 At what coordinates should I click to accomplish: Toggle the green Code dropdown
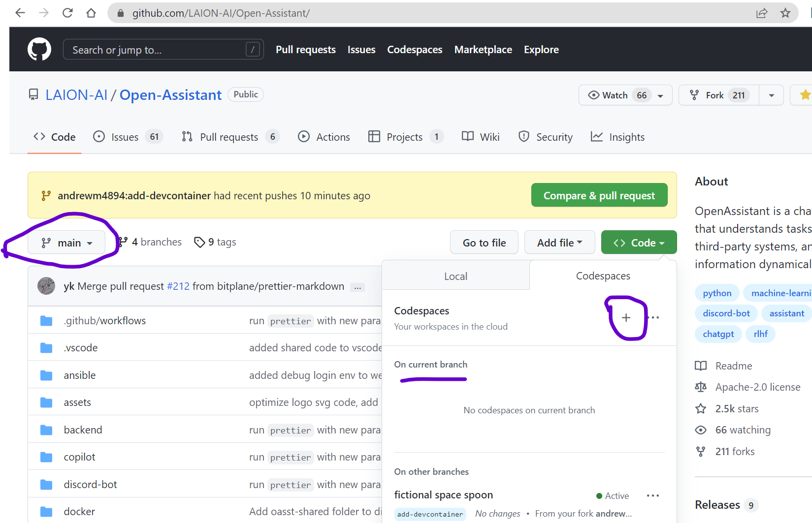[x=639, y=243]
